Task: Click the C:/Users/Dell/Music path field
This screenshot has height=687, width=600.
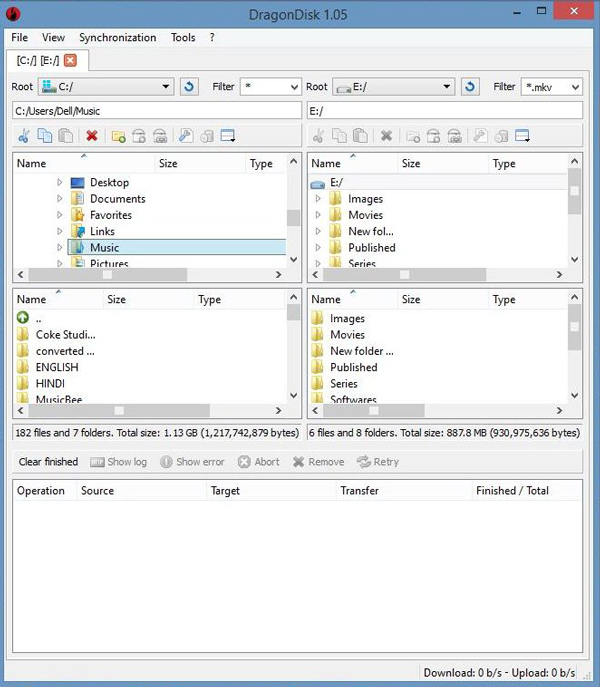Action: [157, 111]
